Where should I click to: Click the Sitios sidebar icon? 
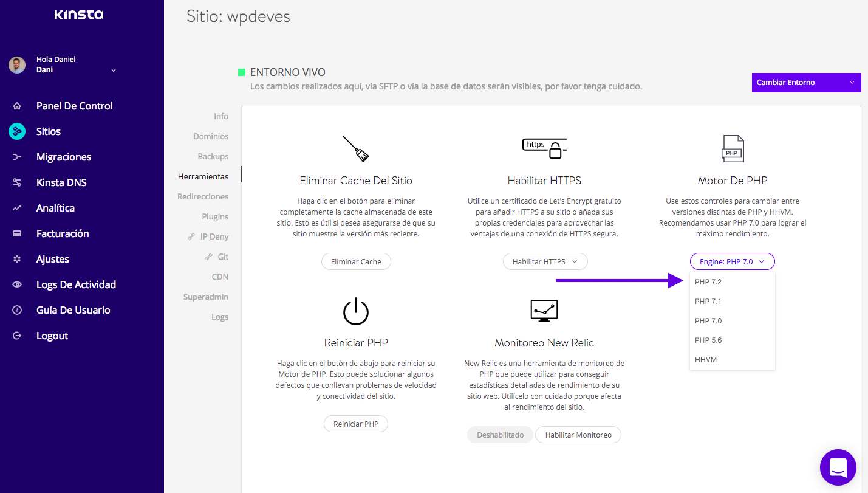point(17,131)
